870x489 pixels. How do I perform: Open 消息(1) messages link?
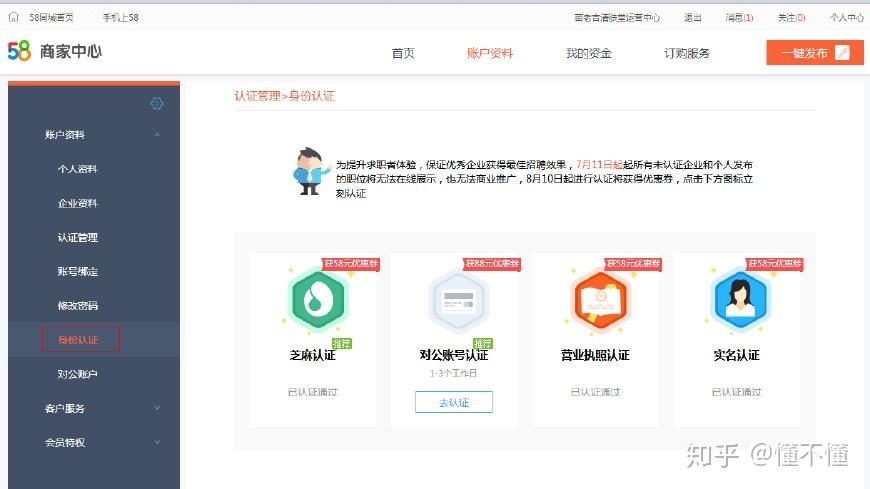pyautogui.click(x=739, y=18)
